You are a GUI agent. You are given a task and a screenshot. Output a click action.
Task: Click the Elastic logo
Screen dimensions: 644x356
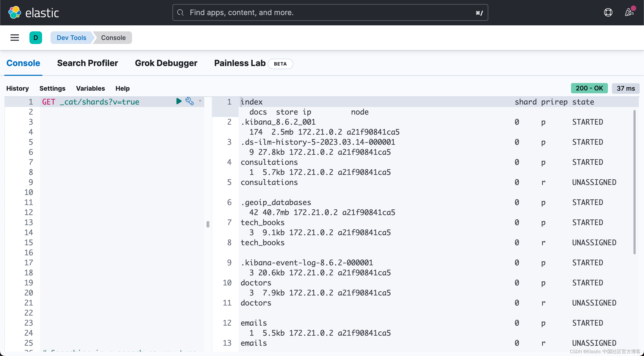[33, 12]
